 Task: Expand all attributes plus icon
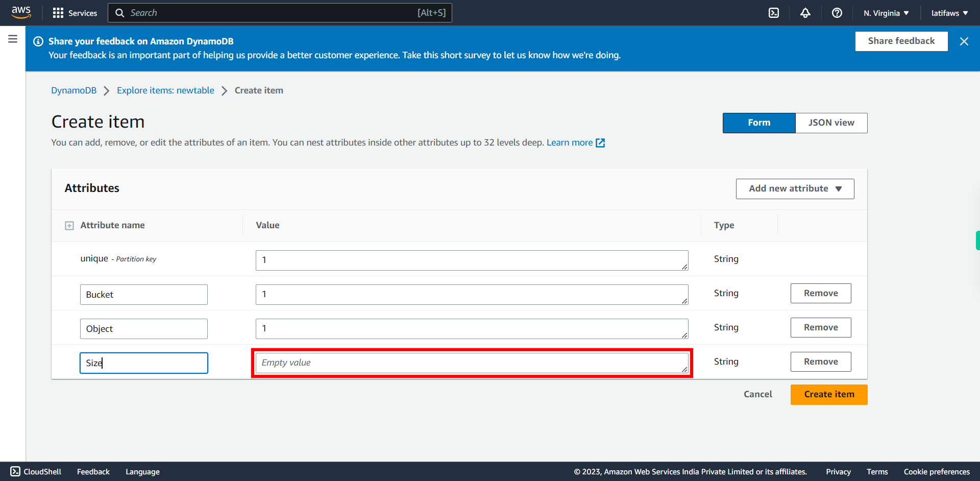tap(69, 226)
